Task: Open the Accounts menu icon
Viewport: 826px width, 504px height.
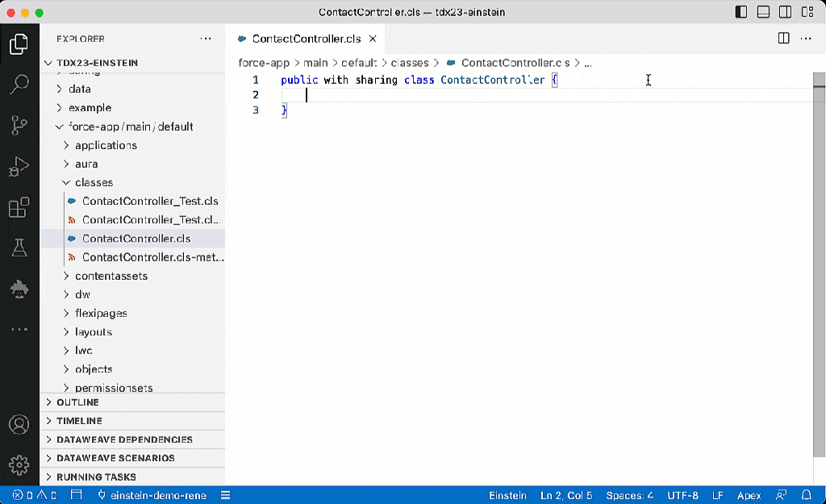Action: [x=19, y=425]
